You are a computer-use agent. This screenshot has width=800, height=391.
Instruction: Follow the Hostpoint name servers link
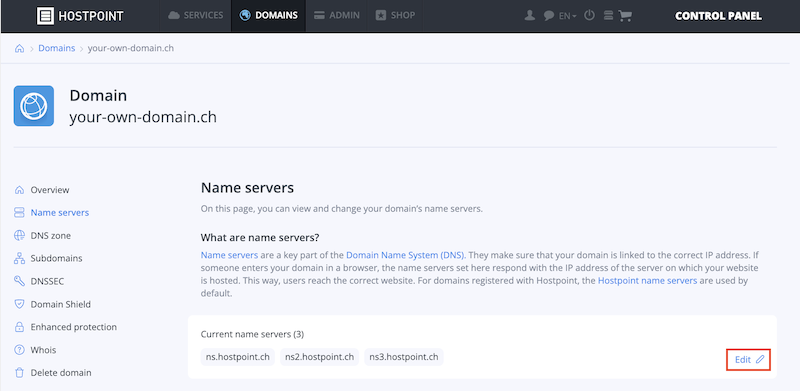pyautogui.click(x=647, y=280)
